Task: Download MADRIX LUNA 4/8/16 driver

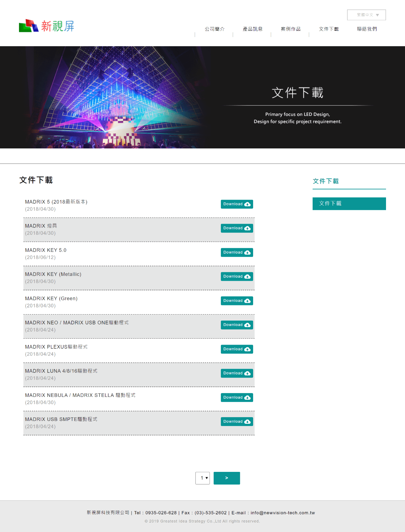Action: (237, 373)
